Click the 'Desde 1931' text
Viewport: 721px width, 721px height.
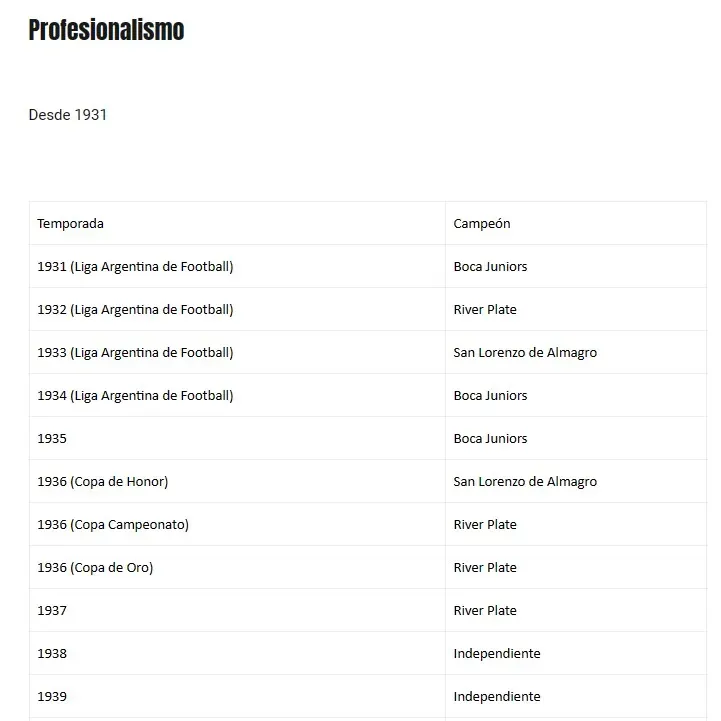[68, 115]
